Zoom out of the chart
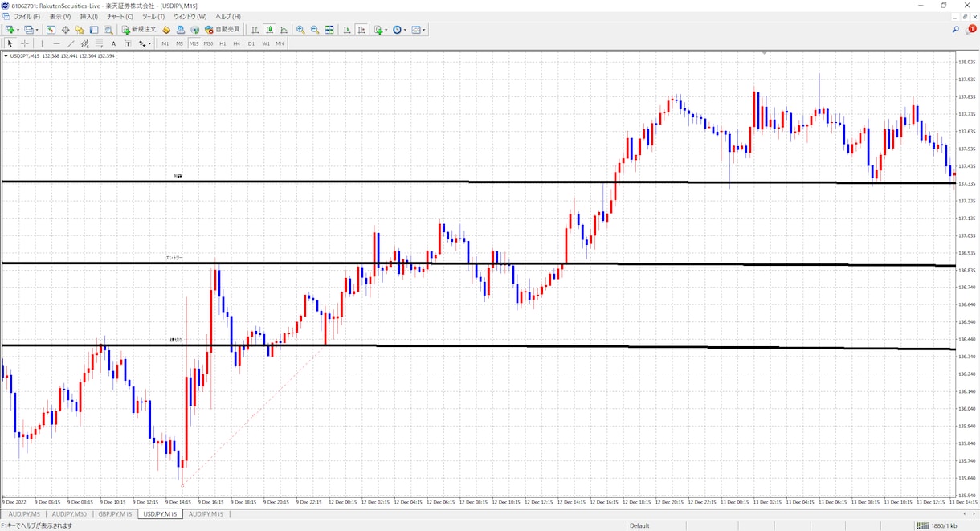The height and width of the screenshot is (531, 980). [315, 30]
